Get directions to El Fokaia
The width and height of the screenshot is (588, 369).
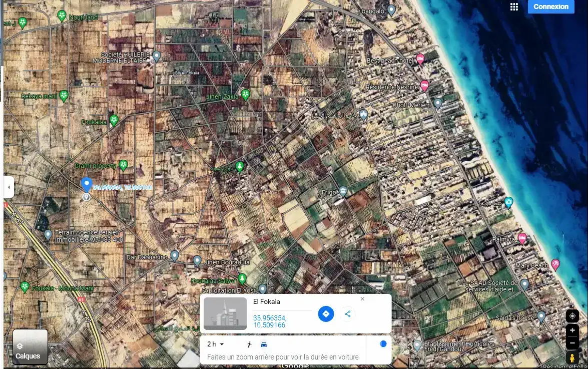click(x=326, y=314)
